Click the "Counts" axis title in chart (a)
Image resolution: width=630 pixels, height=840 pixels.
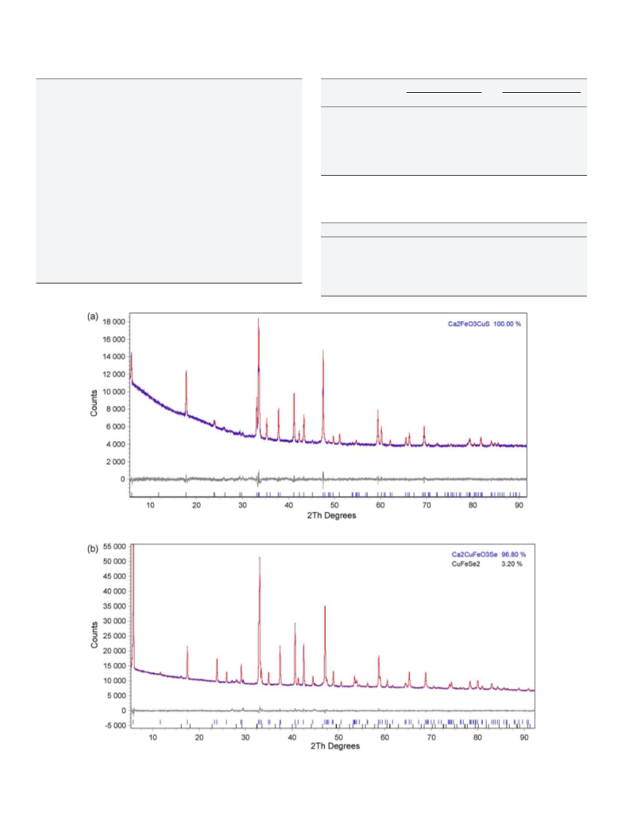point(94,403)
